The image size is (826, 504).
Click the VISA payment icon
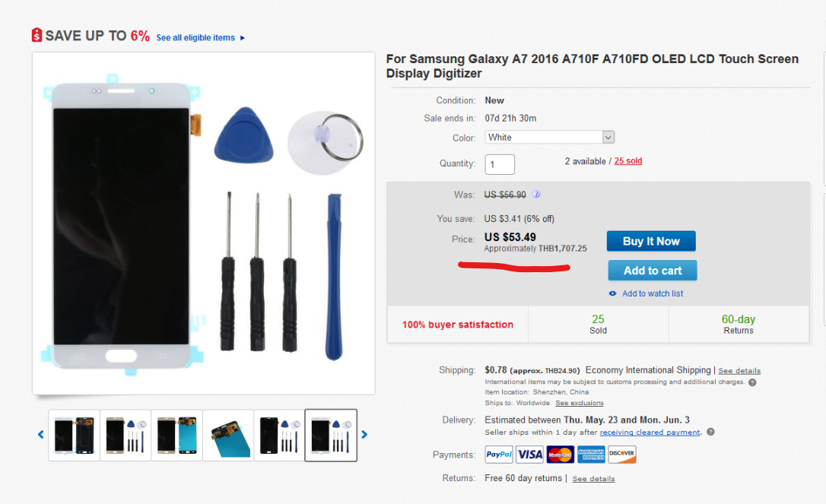pos(529,454)
